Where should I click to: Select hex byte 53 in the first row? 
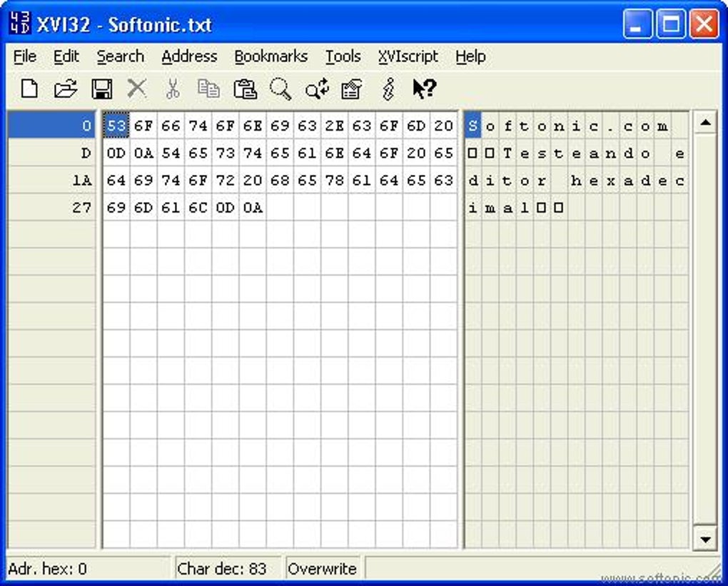click(x=116, y=126)
